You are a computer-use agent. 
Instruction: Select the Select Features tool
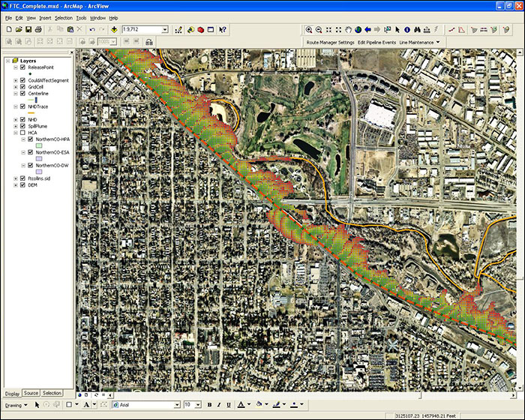pos(388,30)
